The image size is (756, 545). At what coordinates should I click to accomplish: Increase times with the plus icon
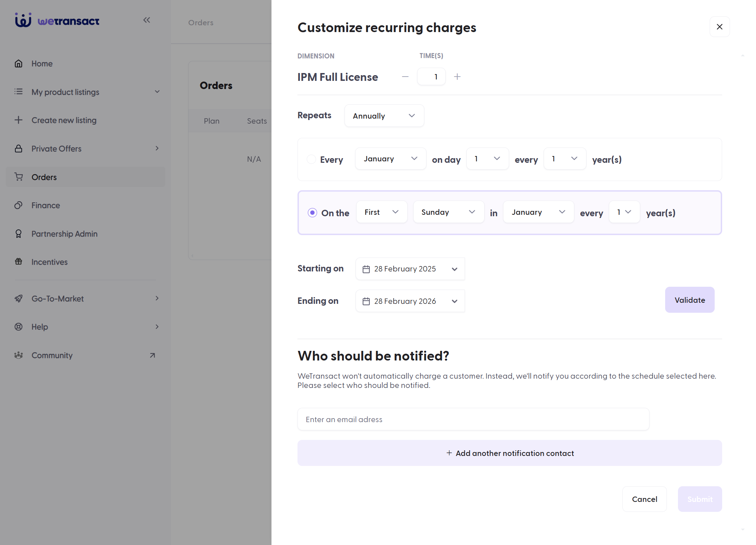tap(457, 77)
